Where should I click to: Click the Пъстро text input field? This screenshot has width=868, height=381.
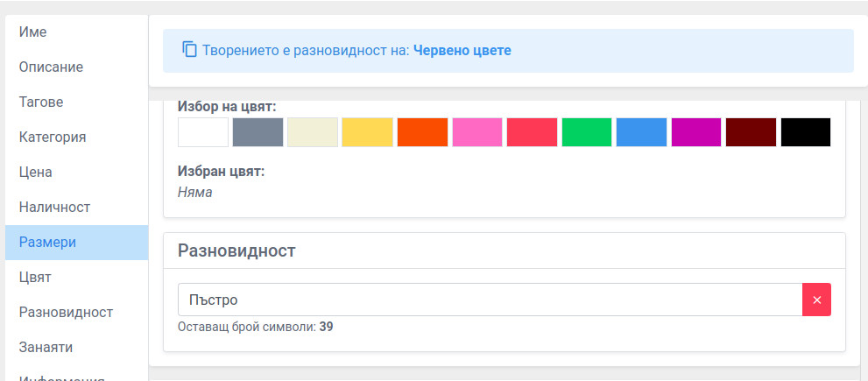[x=489, y=300]
